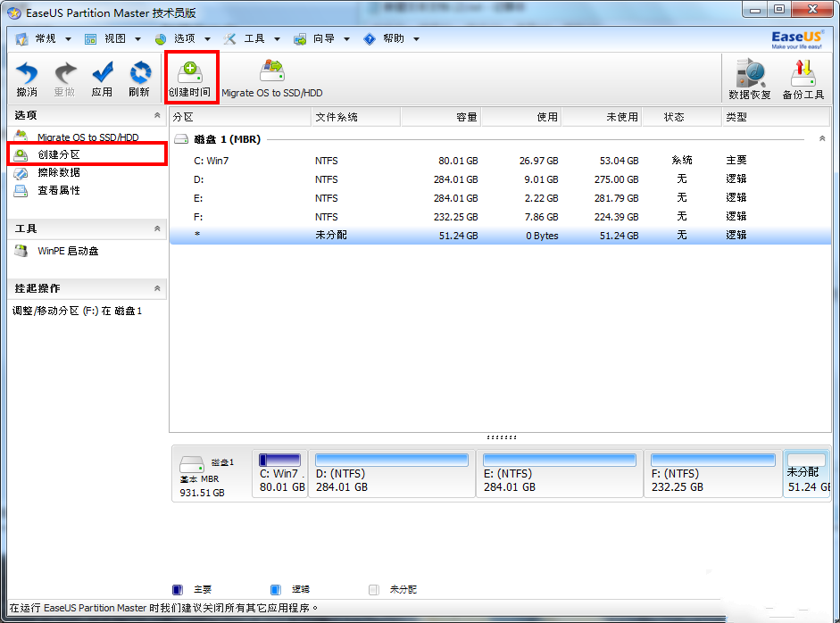Close the EaseUS Partition Master window
Screen dimensions: 840x623
click(x=812, y=10)
